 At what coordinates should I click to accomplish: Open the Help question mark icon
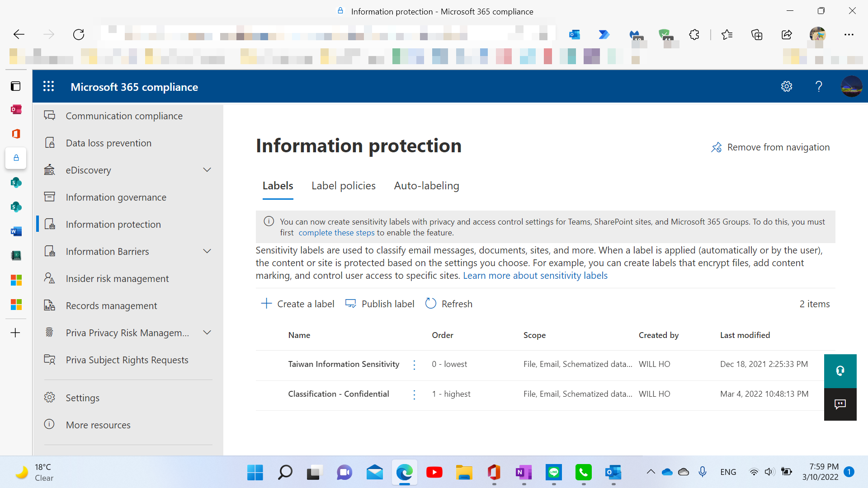click(819, 86)
